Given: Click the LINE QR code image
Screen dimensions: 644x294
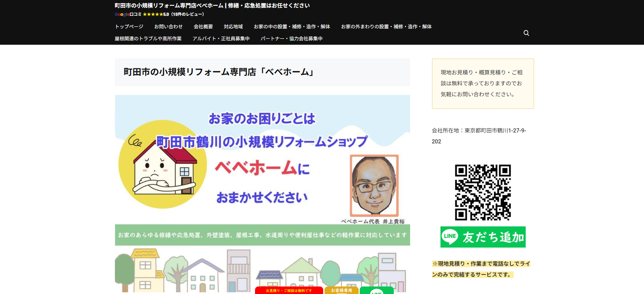Looking at the screenshot, I should pos(483,193).
